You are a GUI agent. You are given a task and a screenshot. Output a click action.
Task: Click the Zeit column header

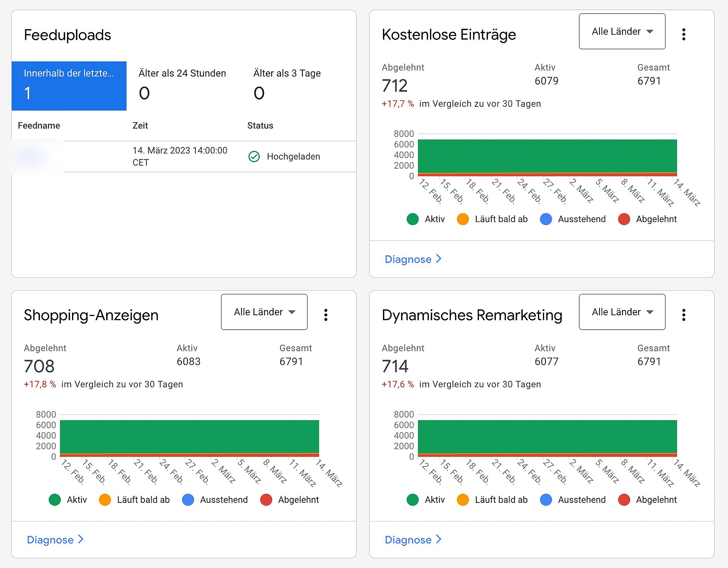(140, 125)
